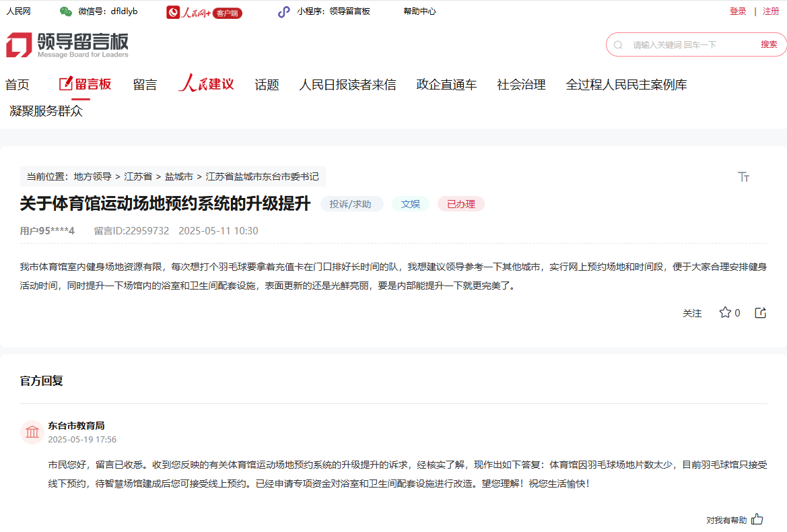
Task: Click the search magnifier icon
Action: (x=617, y=44)
